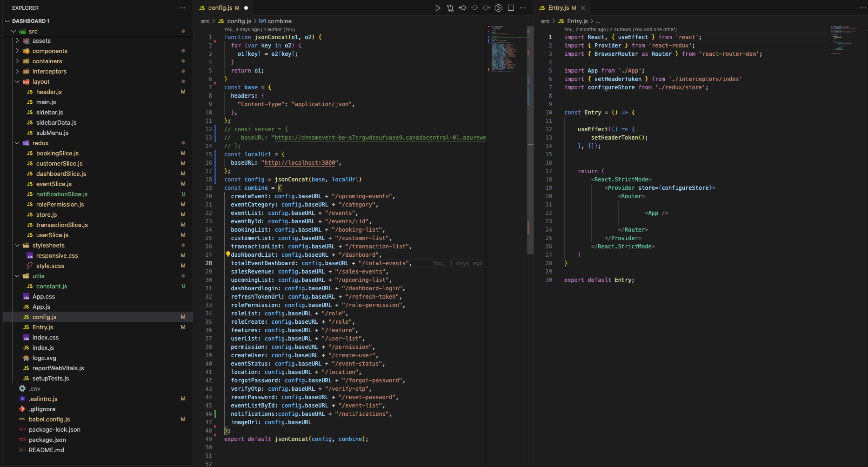Open More Actions menu of config.js editor
This screenshot has height=467, width=868.
tap(523, 8)
